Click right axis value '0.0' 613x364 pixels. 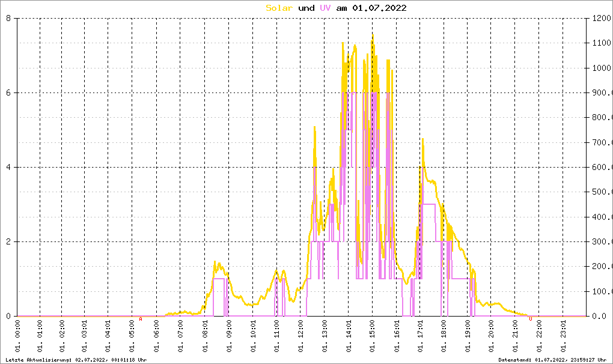click(599, 316)
